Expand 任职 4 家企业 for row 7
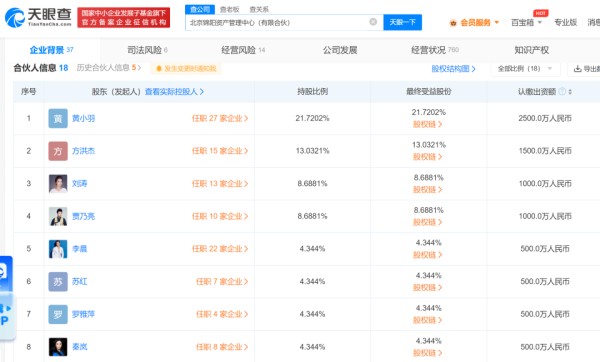 (222, 314)
